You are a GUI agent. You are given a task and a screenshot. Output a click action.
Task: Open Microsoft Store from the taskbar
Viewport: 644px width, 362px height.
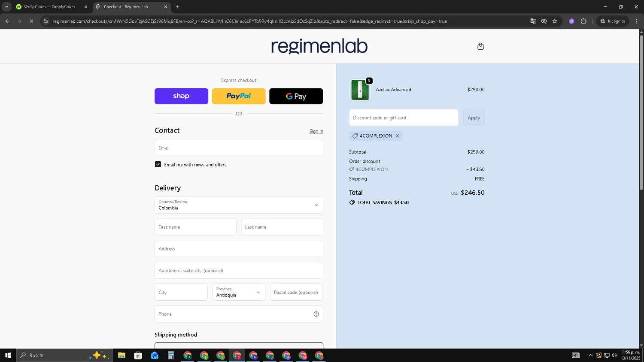138,355
